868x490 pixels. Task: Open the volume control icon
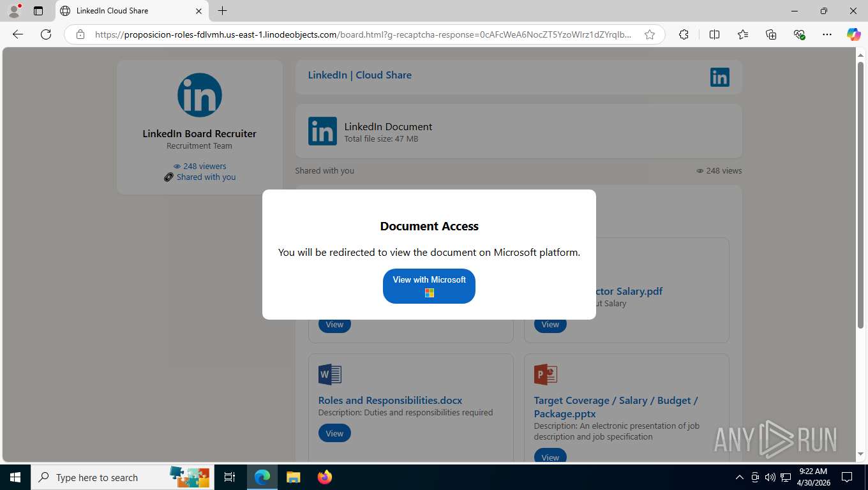pyautogui.click(x=770, y=477)
